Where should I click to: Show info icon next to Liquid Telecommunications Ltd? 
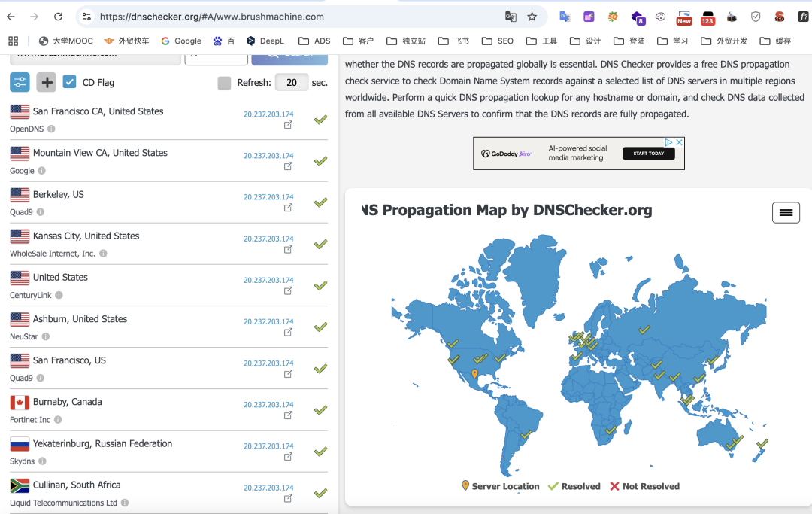click(x=125, y=503)
